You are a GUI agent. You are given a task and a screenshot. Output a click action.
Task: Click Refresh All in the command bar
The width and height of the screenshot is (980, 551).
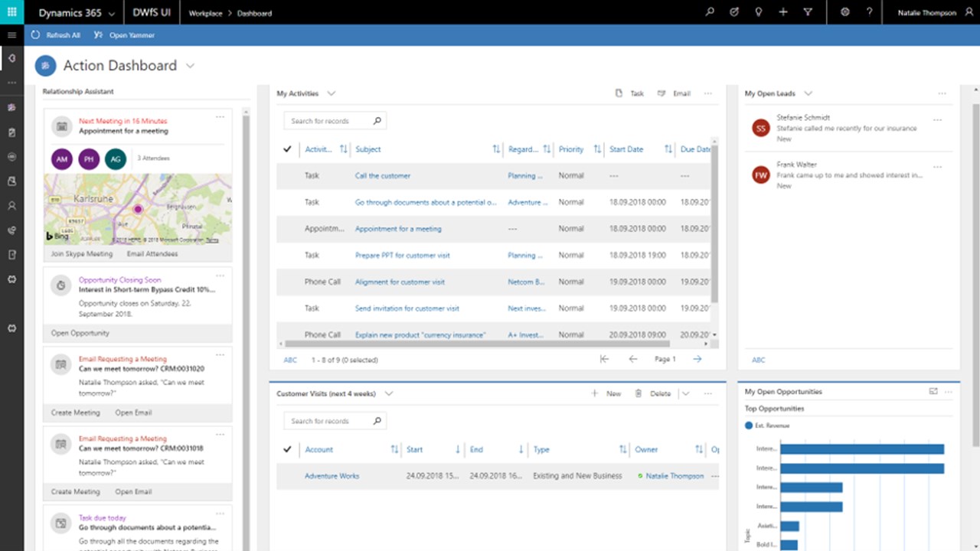pos(56,35)
